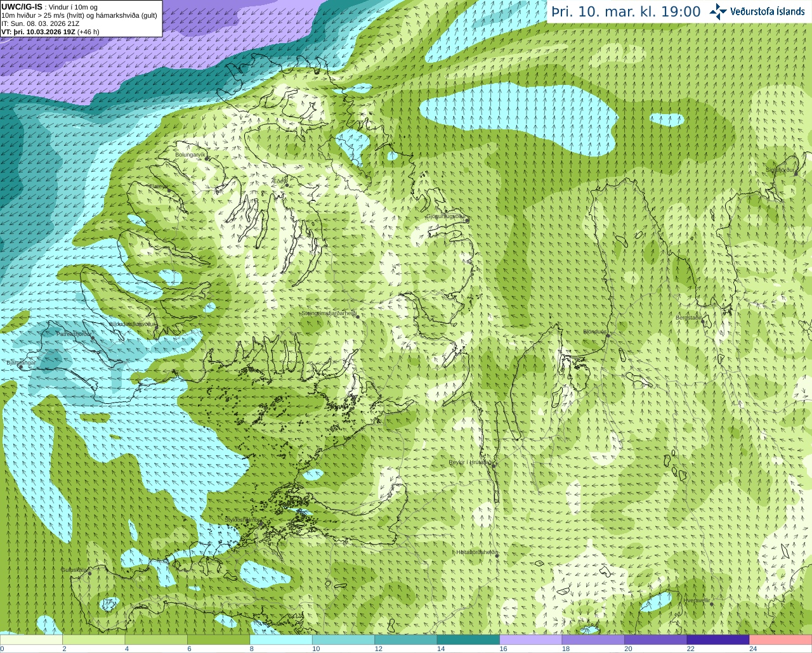Click the legend value '16'
This screenshot has height=653, width=812.
pos(503,649)
